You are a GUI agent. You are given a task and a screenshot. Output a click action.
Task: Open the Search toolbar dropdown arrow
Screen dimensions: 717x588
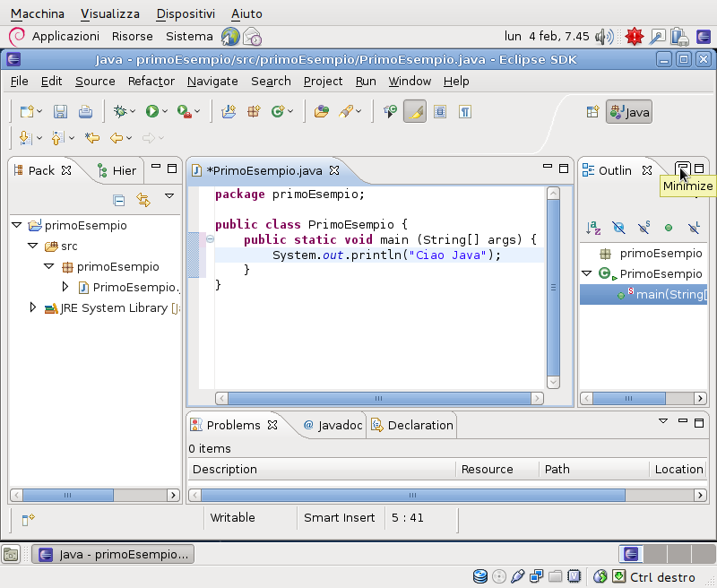tap(358, 111)
